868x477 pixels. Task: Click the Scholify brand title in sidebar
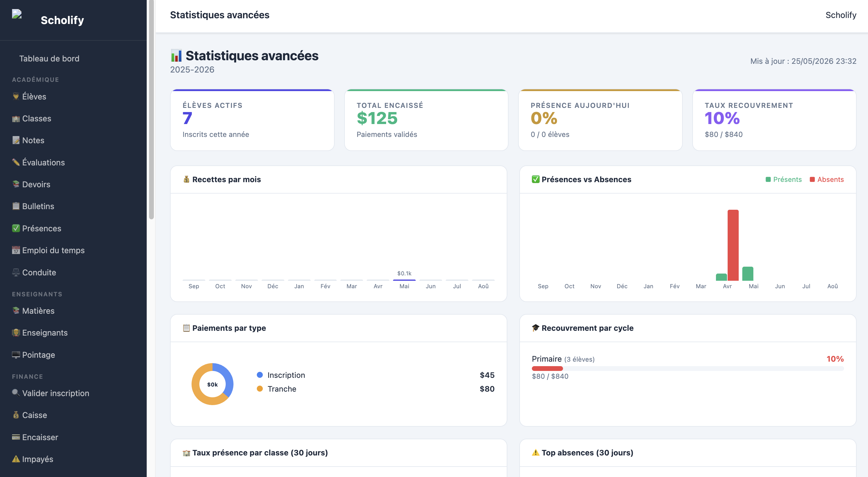point(62,20)
